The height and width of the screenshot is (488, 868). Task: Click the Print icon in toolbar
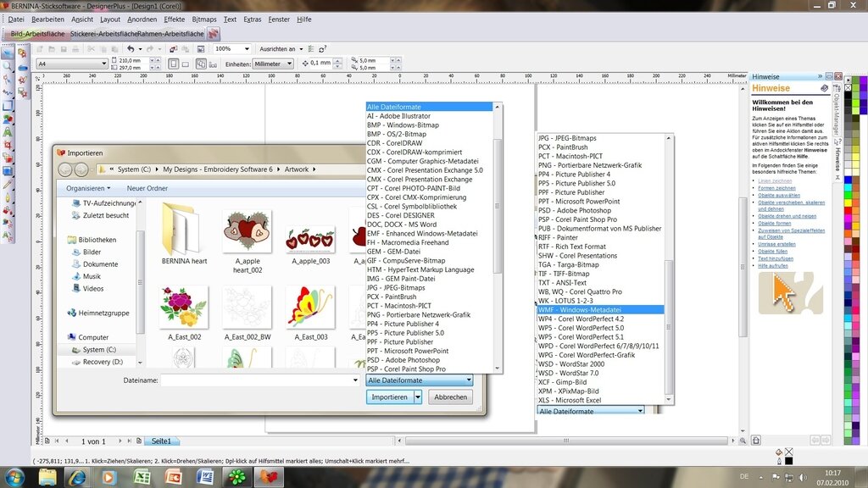click(75, 49)
